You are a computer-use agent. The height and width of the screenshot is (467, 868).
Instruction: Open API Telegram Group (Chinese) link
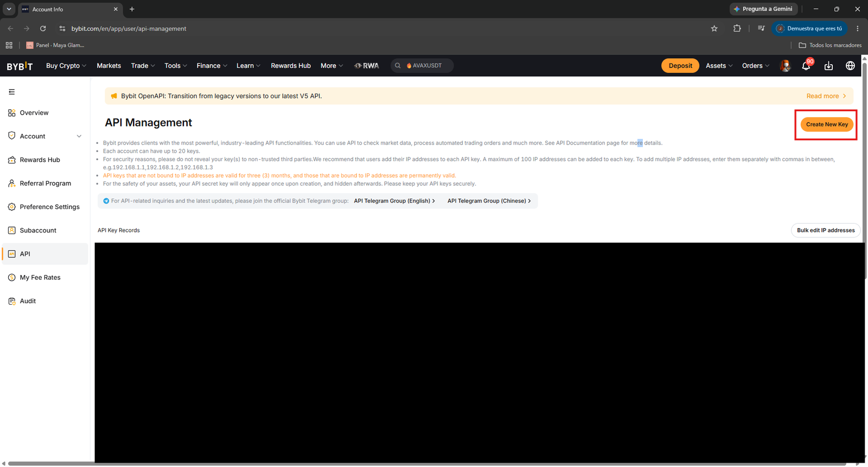489,201
